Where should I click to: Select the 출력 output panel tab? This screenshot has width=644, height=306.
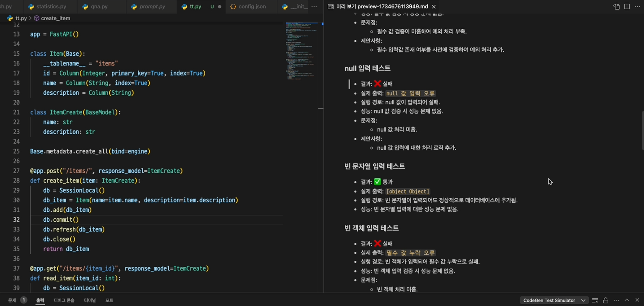click(40, 300)
